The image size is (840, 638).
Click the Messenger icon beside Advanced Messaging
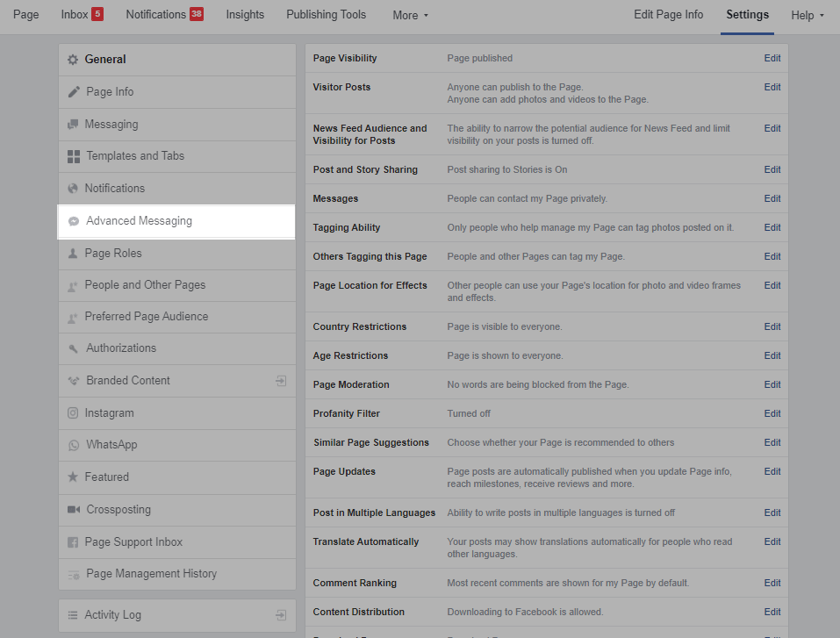(x=74, y=221)
